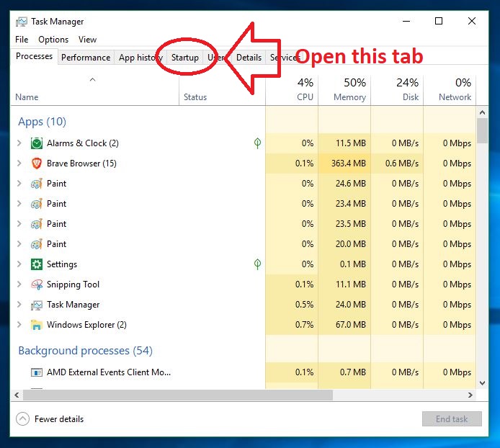The image size is (500, 448).
Task: Click the Windows Explorer folder icon
Action: click(37, 325)
